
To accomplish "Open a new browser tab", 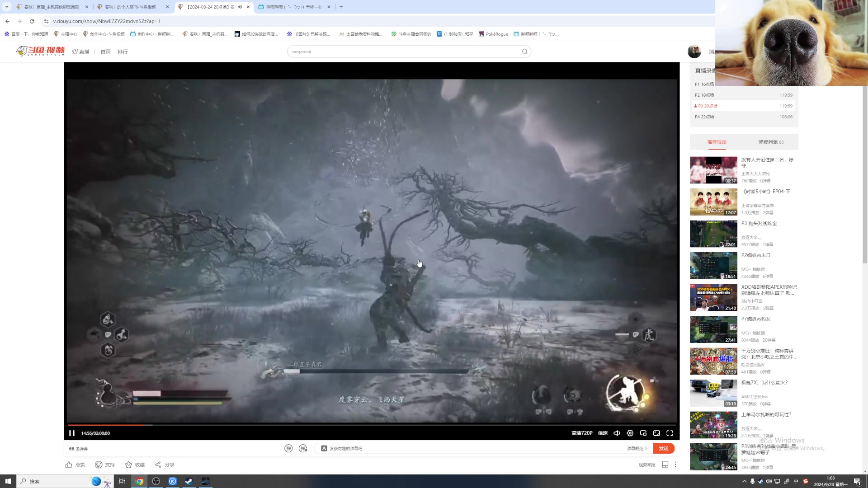I will (x=341, y=7).
